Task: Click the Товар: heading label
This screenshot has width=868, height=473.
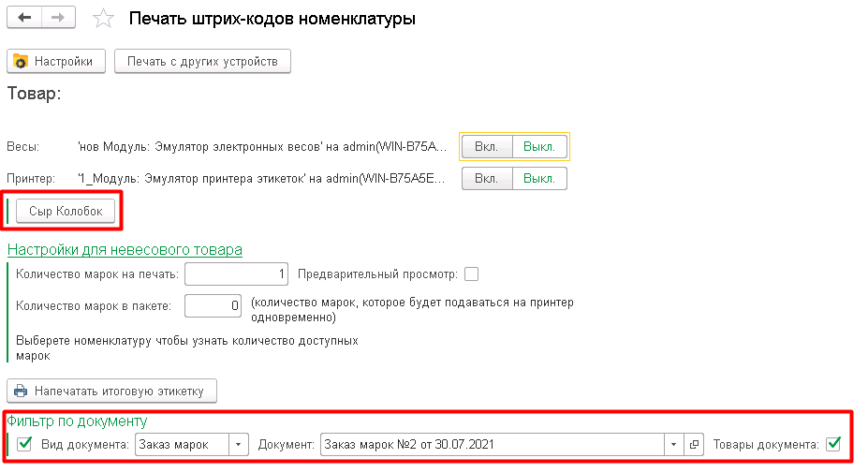Action: (34, 94)
